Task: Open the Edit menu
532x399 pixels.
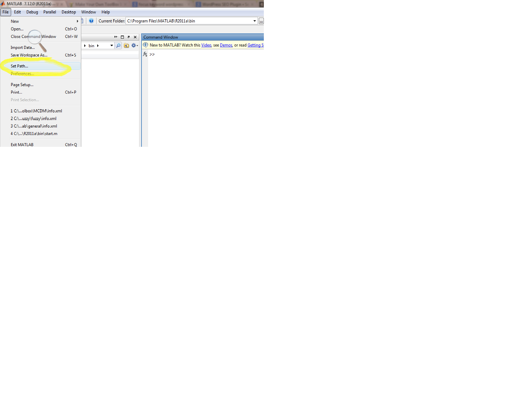Action: pos(17,12)
